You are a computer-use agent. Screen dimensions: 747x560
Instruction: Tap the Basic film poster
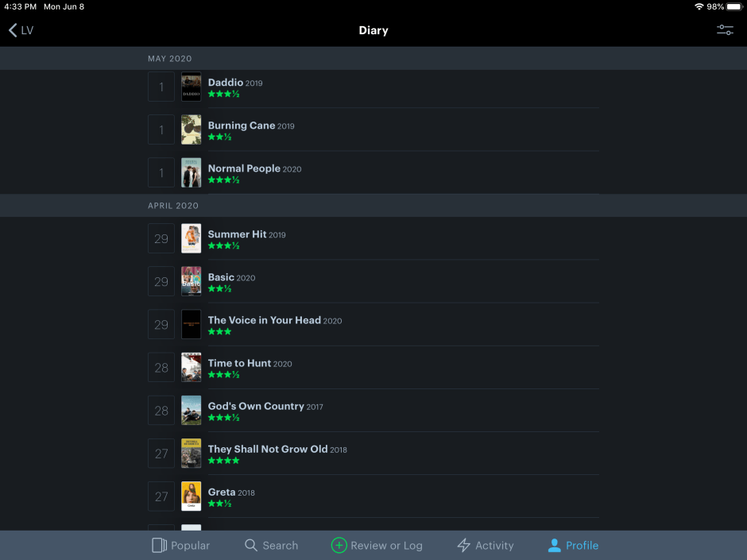[191, 281]
